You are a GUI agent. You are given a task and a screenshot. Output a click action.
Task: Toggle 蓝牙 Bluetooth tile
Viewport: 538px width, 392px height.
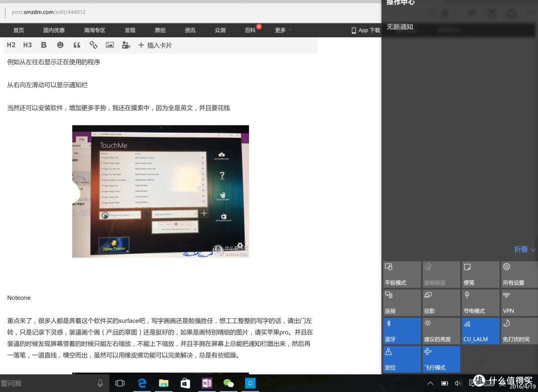tap(402, 331)
